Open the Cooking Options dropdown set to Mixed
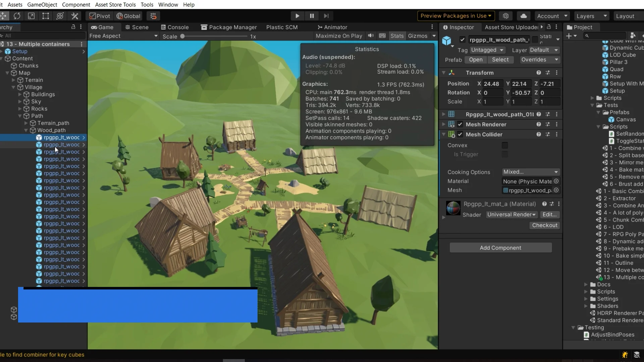Image resolution: width=644 pixels, height=362 pixels. 531,172
